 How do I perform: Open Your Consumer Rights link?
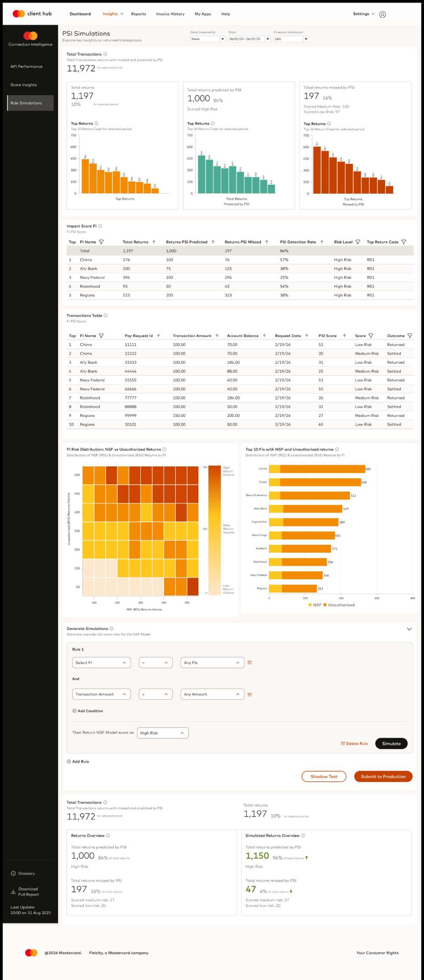point(377,953)
